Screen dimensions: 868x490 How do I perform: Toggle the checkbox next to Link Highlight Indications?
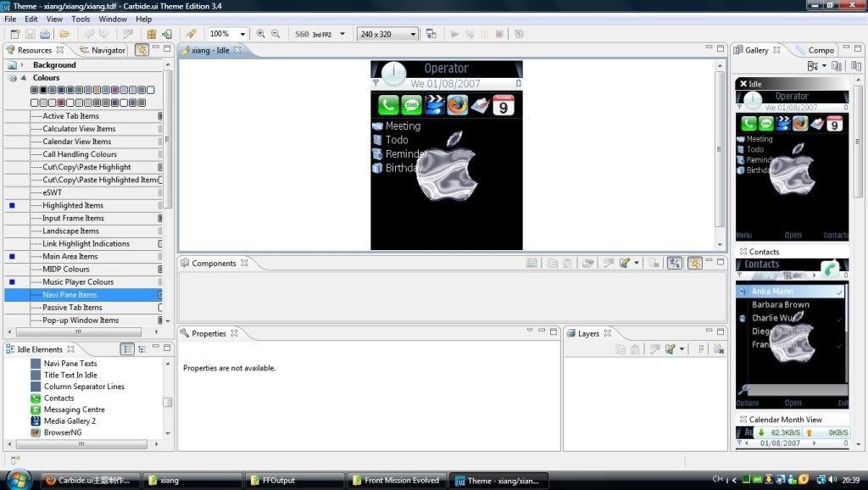coord(160,244)
